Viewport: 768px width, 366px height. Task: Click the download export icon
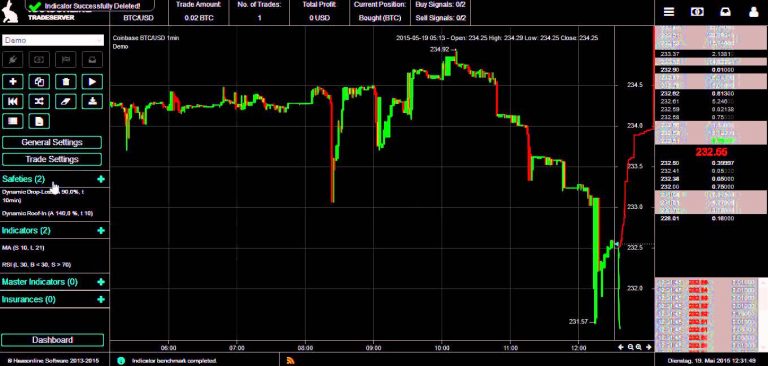coord(92,101)
